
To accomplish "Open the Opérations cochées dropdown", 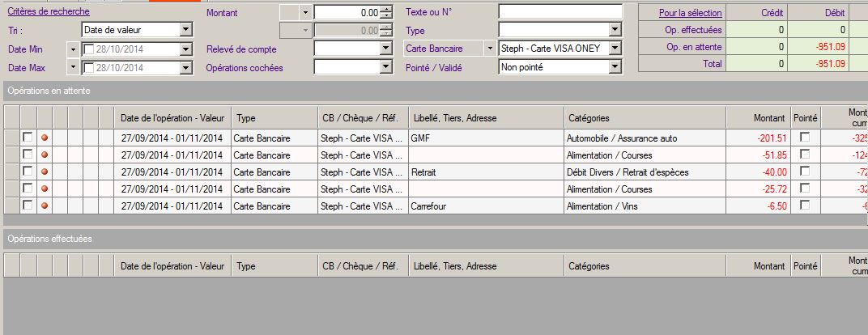I will [385, 67].
